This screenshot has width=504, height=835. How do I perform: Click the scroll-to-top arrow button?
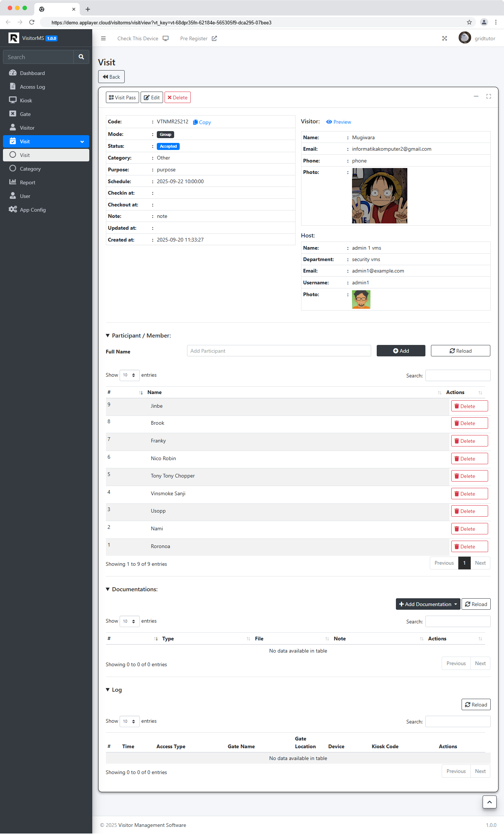[x=489, y=802]
